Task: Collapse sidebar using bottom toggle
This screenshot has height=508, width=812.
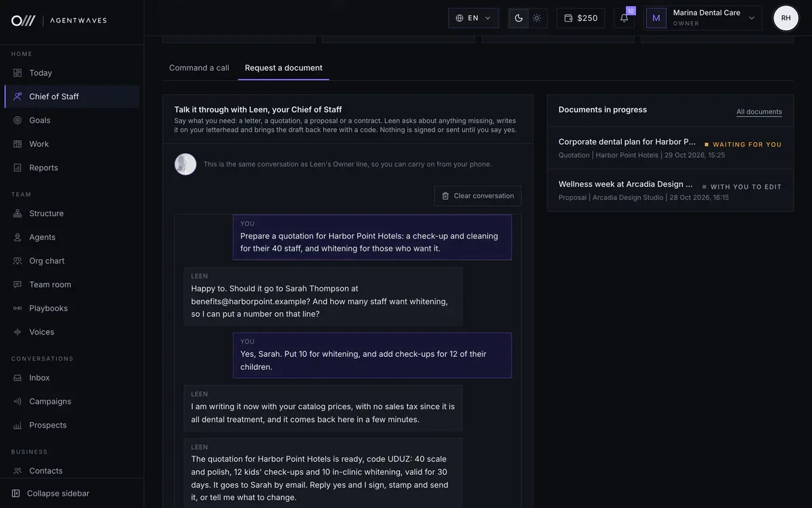Action: click(50, 493)
